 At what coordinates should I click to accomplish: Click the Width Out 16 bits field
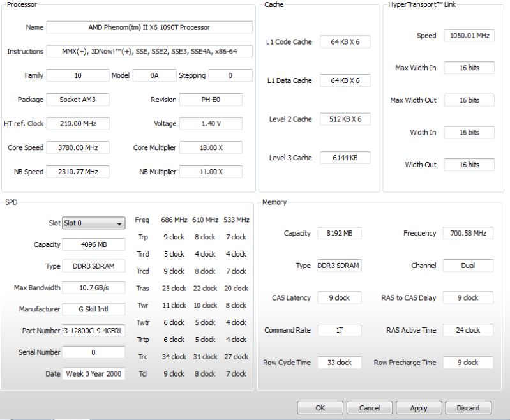pyautogui.click(x=469, y=165)
